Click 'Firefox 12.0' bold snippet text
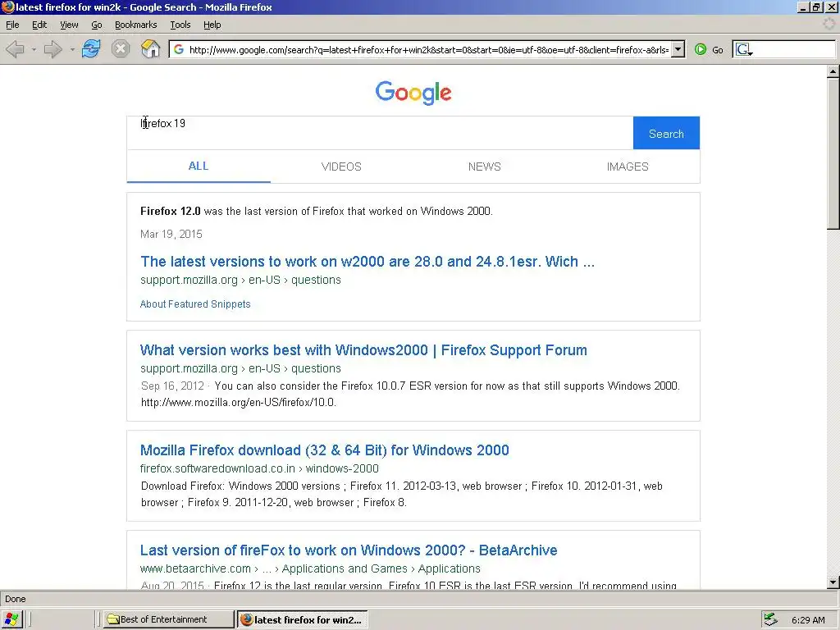 coord(171,211)
